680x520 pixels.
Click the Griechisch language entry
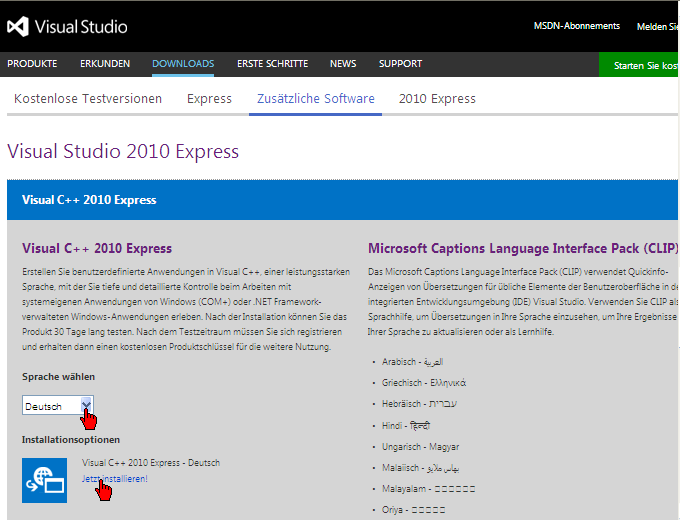tap(424, 383)
